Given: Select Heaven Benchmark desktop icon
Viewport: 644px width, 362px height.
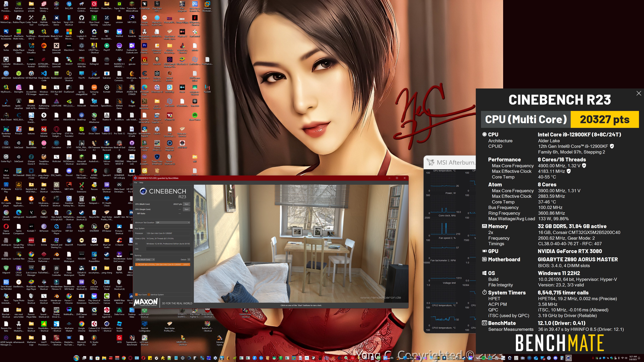Looking at the screenshot, I should [x=145, y=104].
